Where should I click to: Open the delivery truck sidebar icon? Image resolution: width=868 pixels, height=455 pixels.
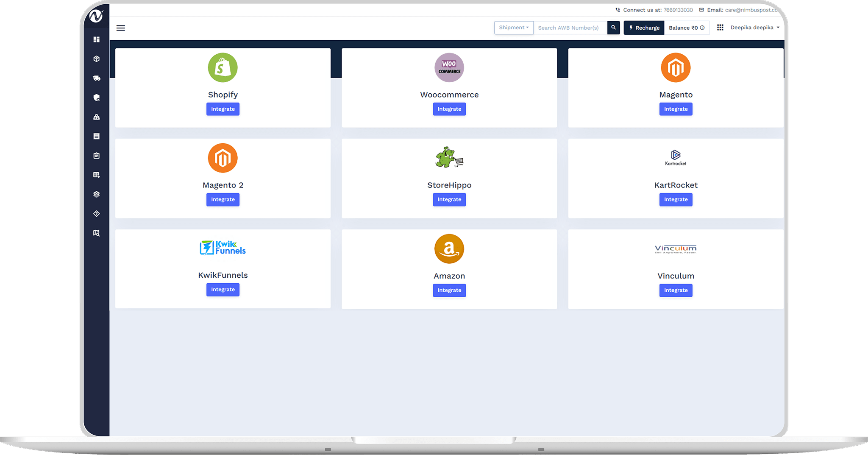tap(97, 78)
